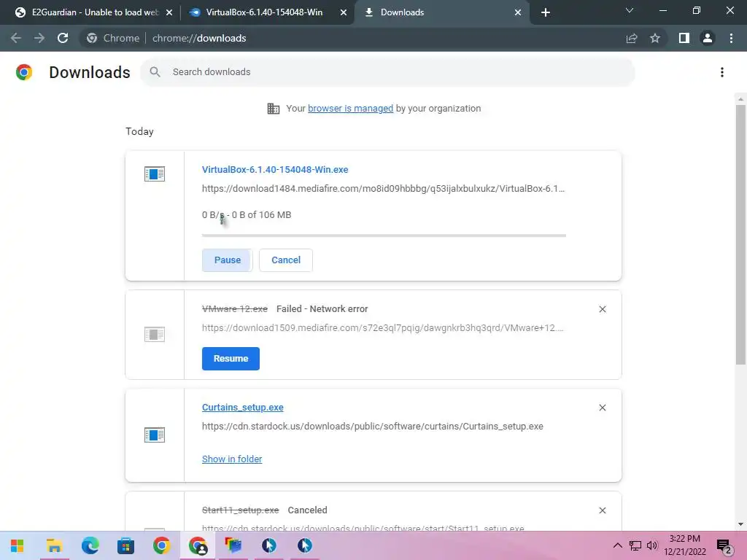The image size is (747, 560).
Task: Remove Start11_setup.exe from the list
Action: tap(602, 510)
